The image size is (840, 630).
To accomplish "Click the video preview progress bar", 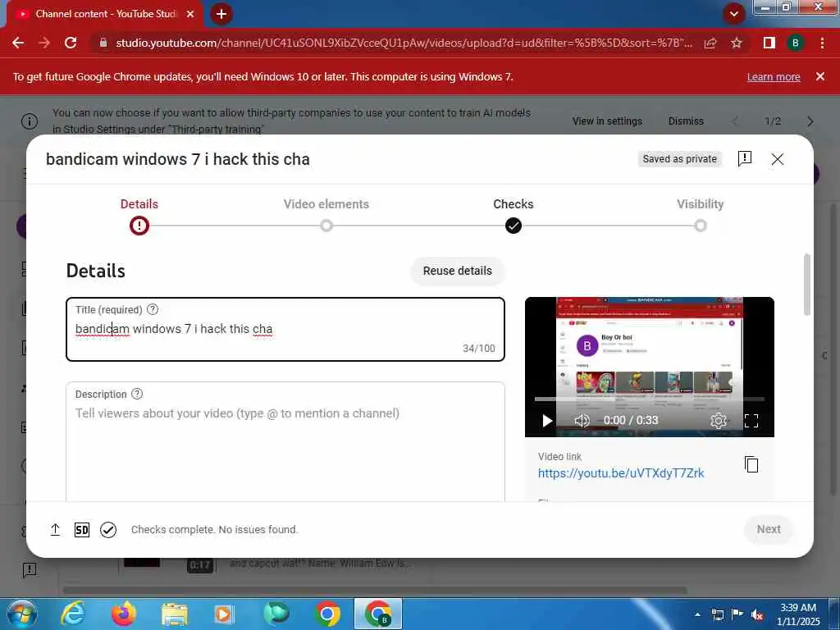I will click(650, 399).
